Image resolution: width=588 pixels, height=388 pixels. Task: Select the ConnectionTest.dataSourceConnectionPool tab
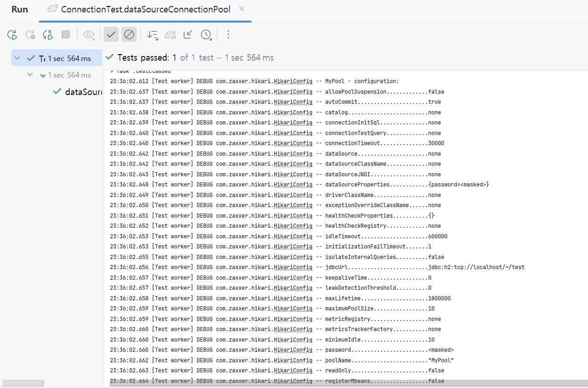(x=146, y=9)
